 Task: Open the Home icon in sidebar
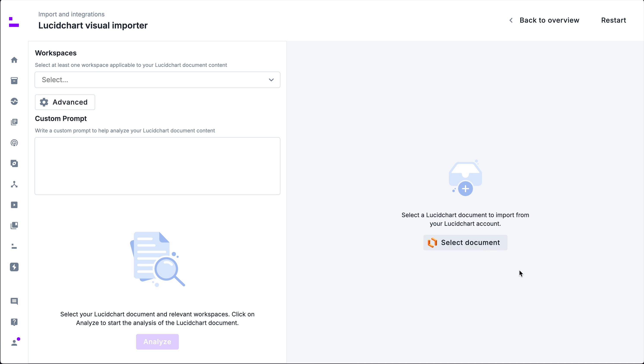click(14, 60)
